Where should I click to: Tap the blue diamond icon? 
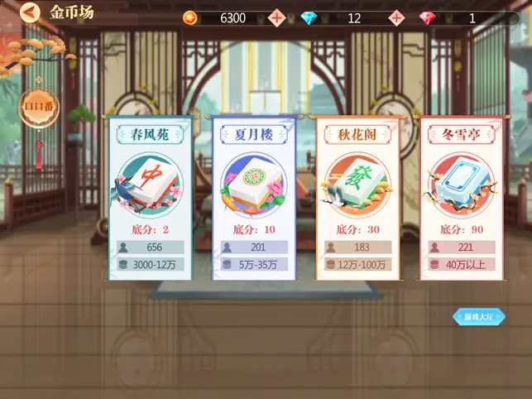pyautogui.click(x=309, y=18)
